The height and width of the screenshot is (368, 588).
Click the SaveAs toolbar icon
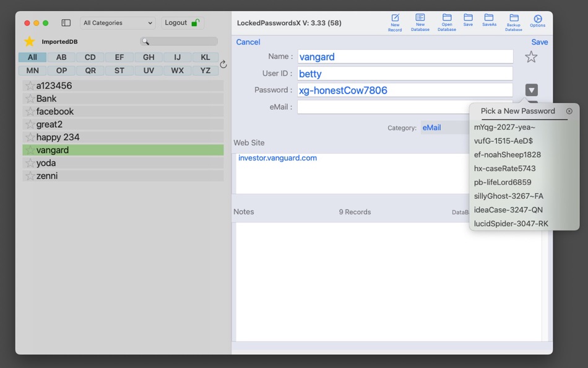point(489,20)
